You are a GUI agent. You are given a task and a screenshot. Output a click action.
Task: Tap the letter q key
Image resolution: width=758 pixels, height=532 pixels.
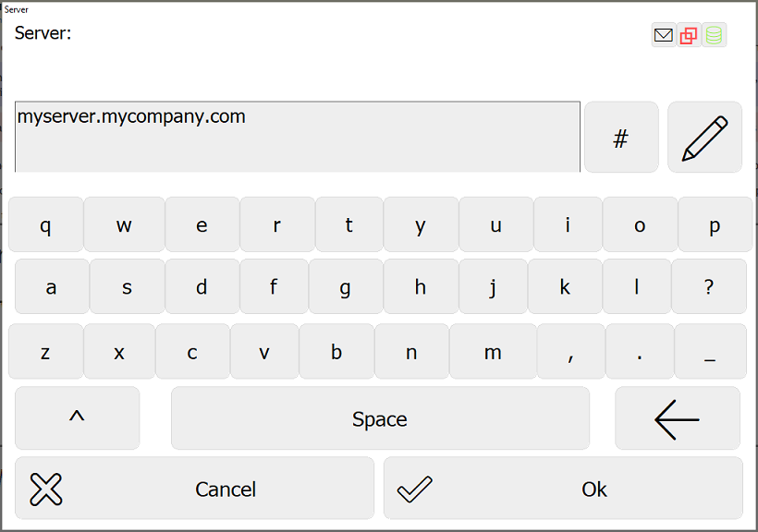(x=45, y=224)
